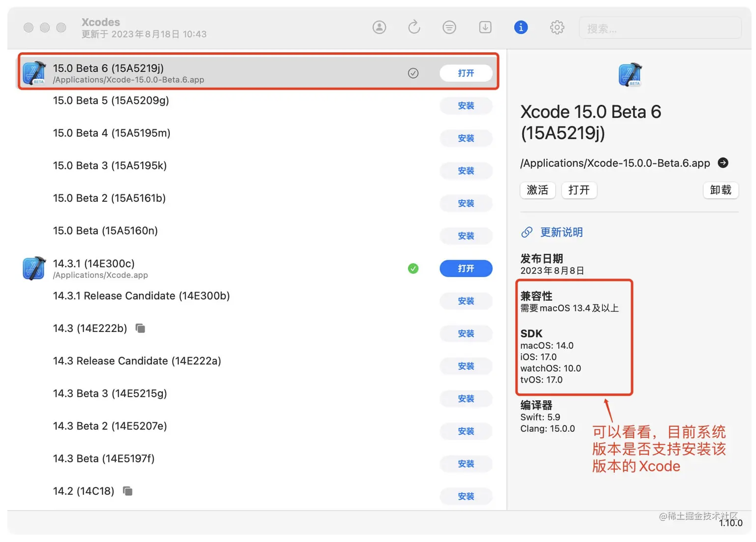Image resolution: width=756 pixels, height=542 pixels.
Task: Install 15.0 Beta 3 (15A5195k)
Action: point(466,171)
